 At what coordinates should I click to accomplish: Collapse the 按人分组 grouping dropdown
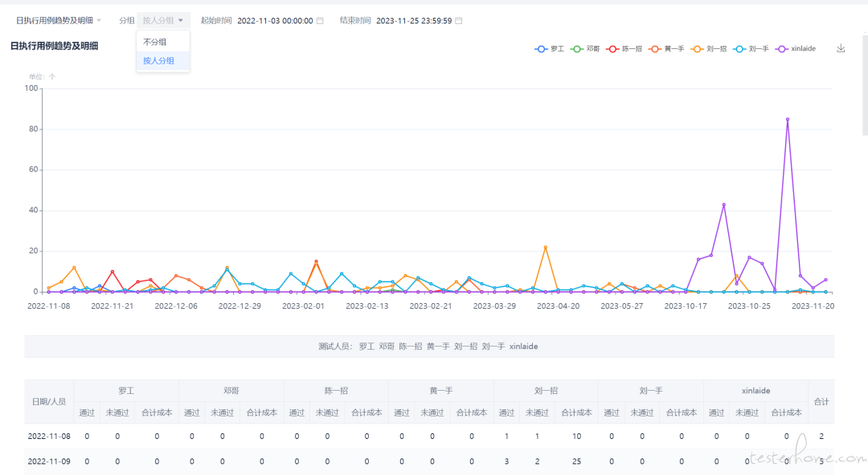point(163,20)
